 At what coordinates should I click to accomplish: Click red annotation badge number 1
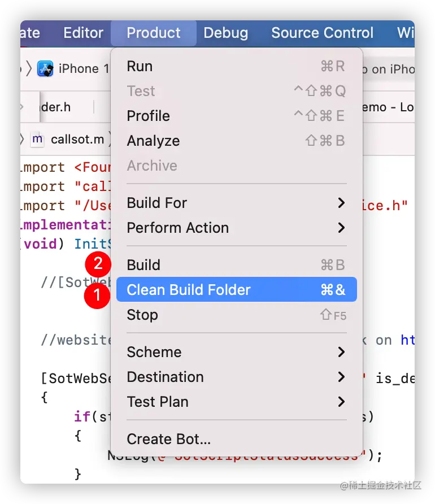pyautogui.click(x=97, y=296)
